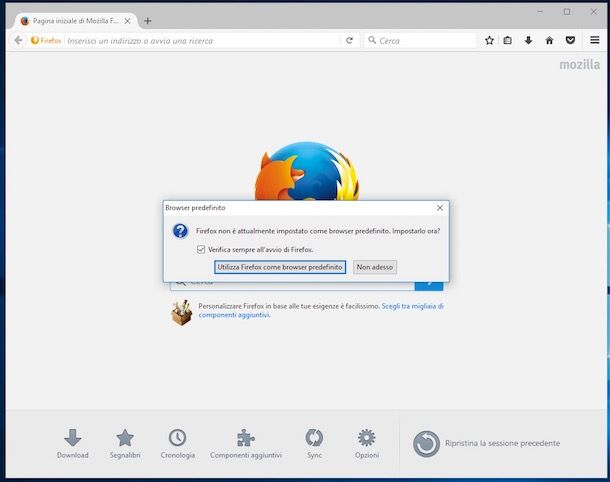The width and height of the screenshot is (610, 482).
Task: Click the mozilla wordmark in page corner
Action: pos(580,65)
